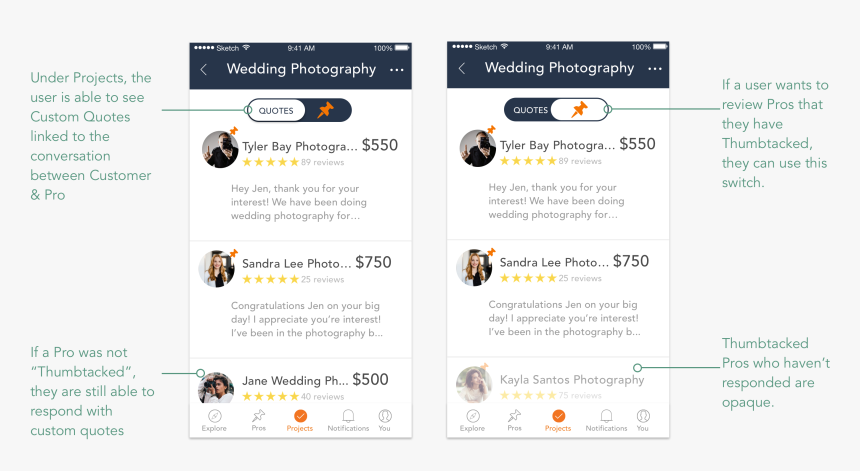This screenshot has height=471, width=860.
Task: Tap Jane Wedding Ph... $500 quote
Action: pyautogui.click(x=301, y=381)
